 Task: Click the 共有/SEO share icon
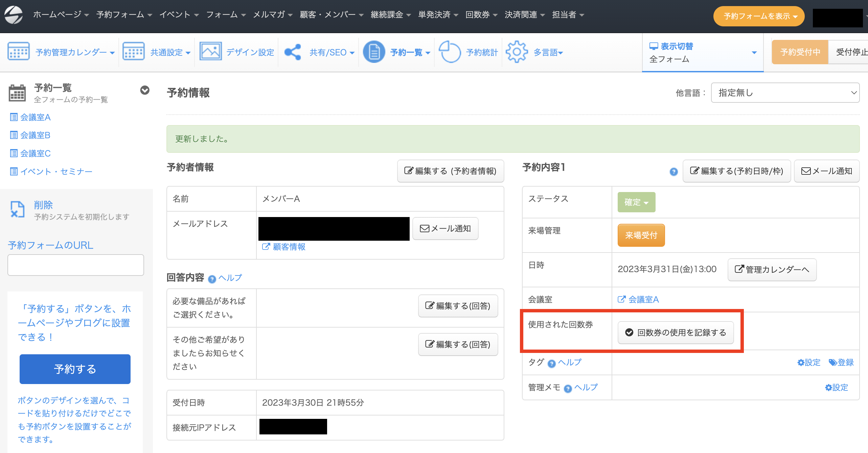tap(293, 52)
